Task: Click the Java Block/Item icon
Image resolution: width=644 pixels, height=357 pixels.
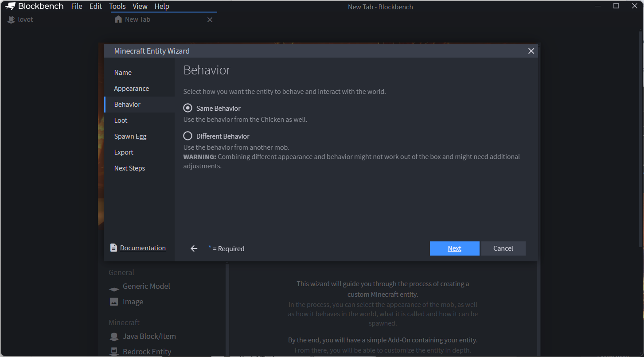Action: pos(114,337)
